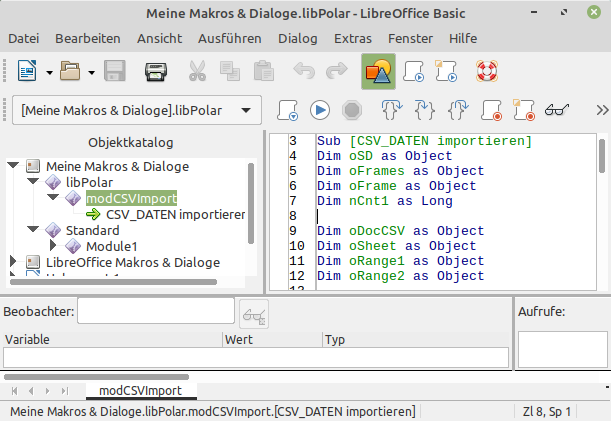611x421 pixels.
Task: Show more toolbar items via the double chevron
Action: 602,110
